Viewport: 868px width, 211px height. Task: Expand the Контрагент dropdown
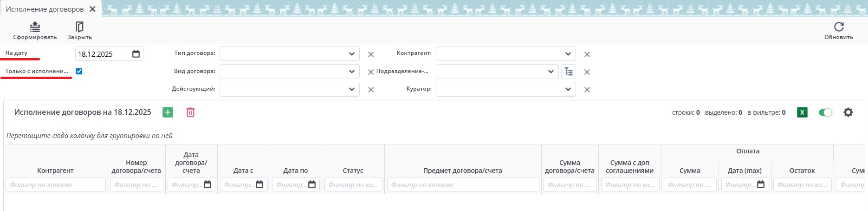[568, 54]
